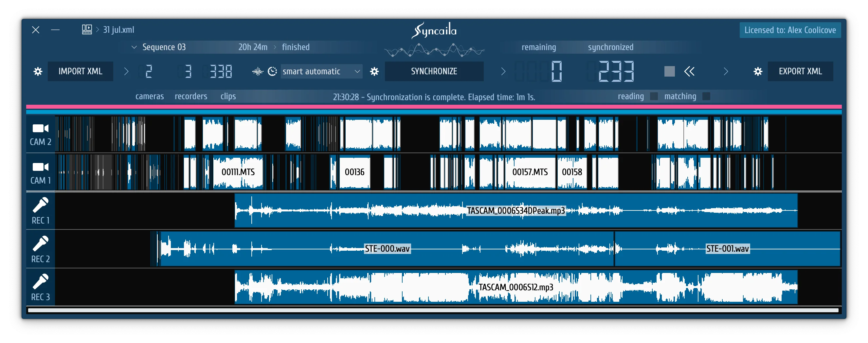868x343 pixels.
Task: Select the REC 1 microphone track icon
Action: 41,205
